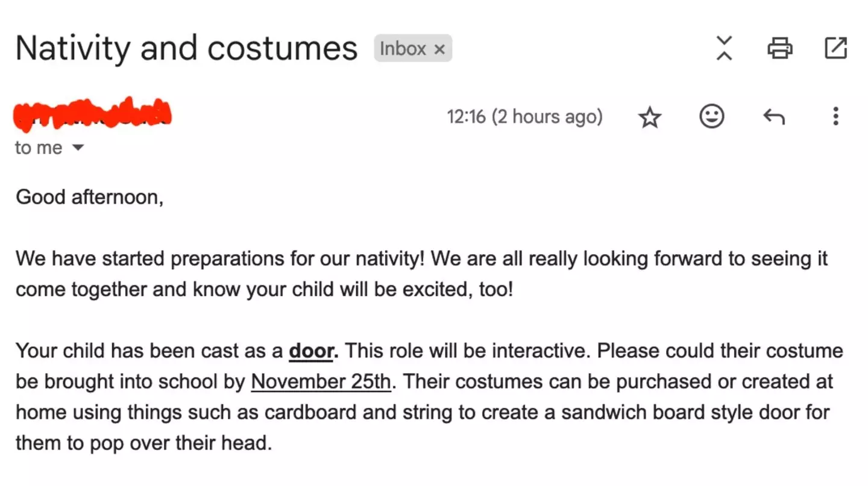Click the Inbox label chip
Image resolution: width=868 pixels, height=486 pixels.
point(402,49)
